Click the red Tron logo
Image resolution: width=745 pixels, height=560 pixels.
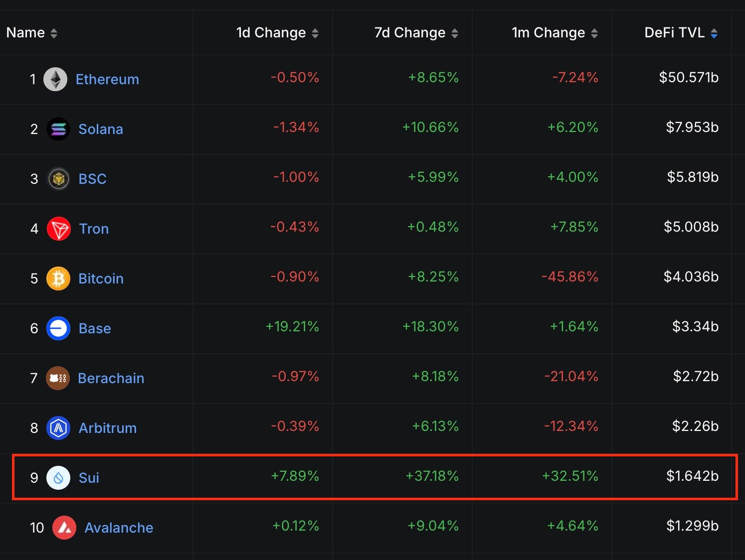pos(58,229)
